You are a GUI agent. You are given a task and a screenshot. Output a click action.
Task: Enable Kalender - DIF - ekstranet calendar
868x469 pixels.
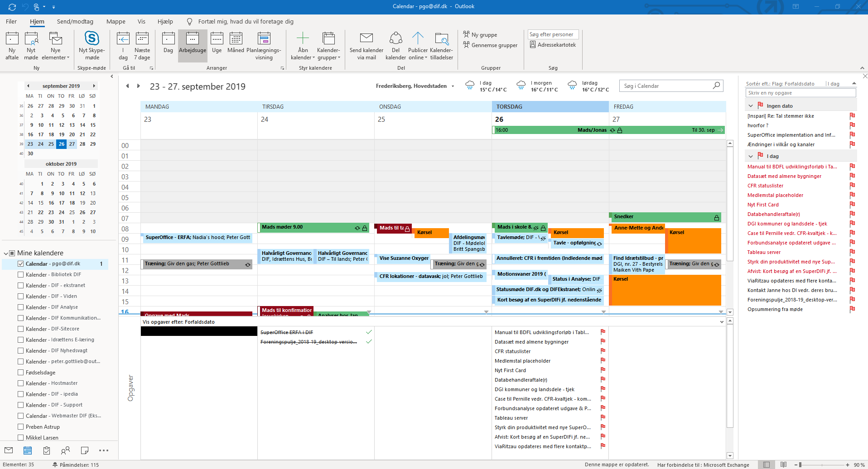[x=20, y=285]
